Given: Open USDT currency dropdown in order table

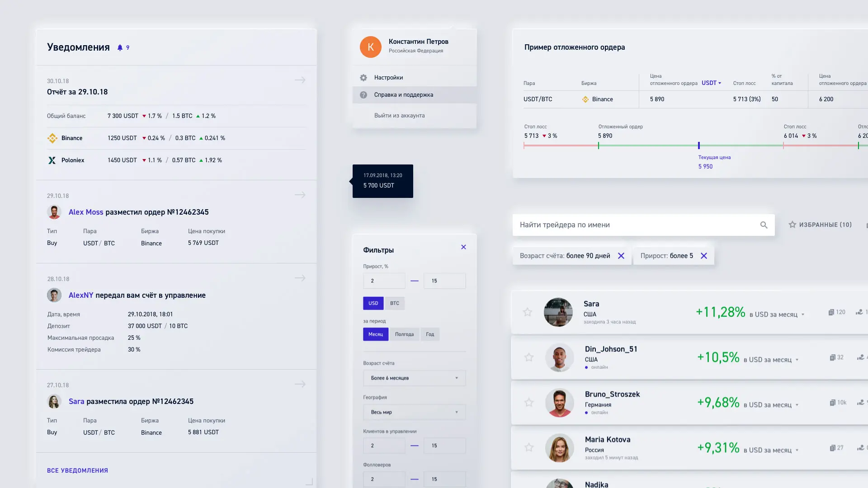Looking at the screenshot, I should 711,83.
